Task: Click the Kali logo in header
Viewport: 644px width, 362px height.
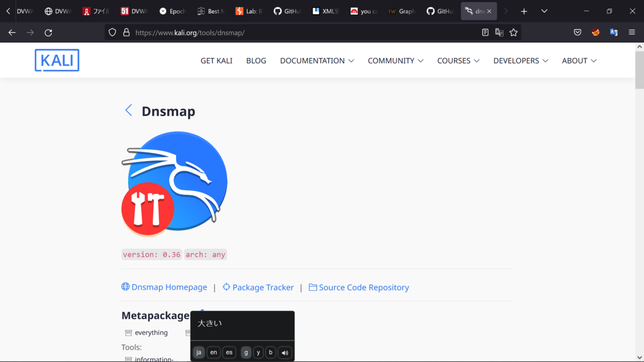Action: click(x=57, y=61)
